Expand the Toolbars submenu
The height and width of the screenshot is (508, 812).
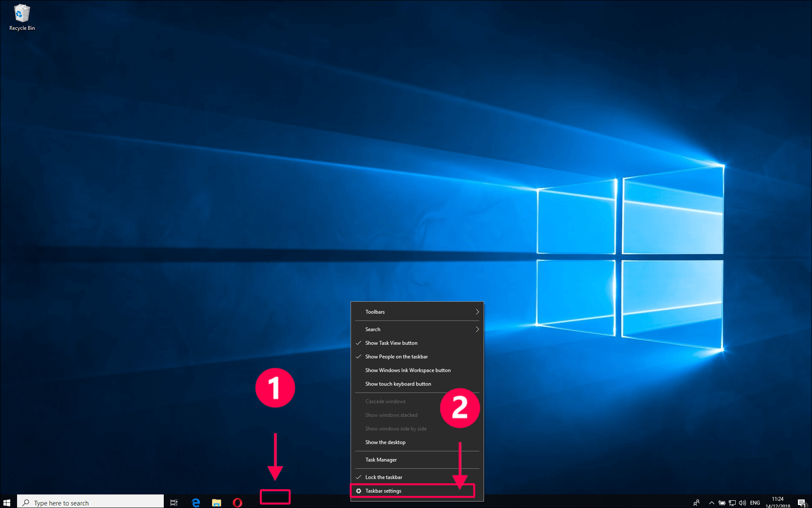point(417,312)
